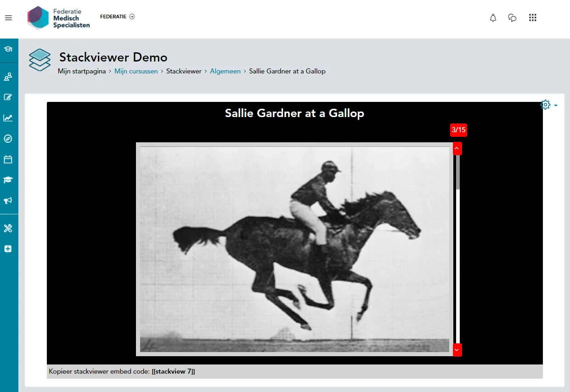
Task: Click the graduation cap icon atop the sidebar
Action: pos(8,49)
